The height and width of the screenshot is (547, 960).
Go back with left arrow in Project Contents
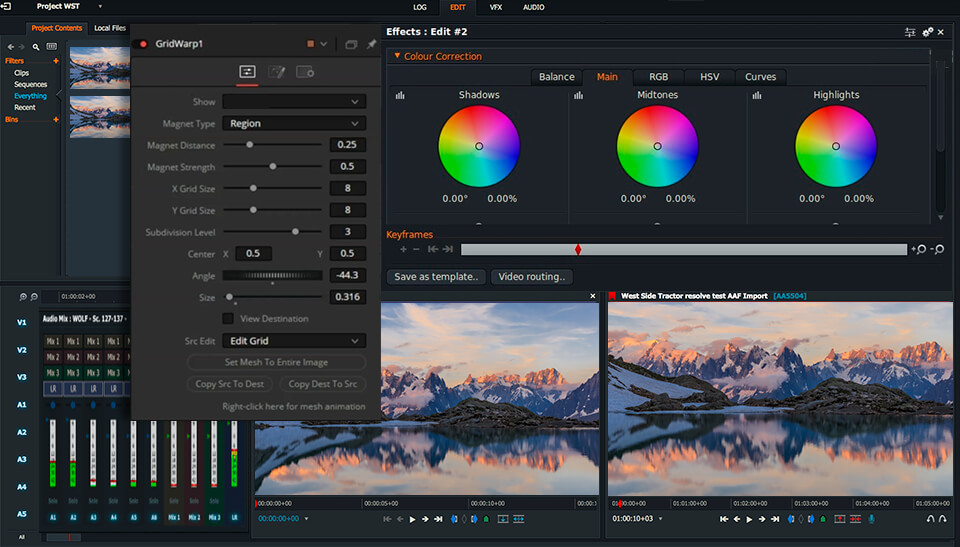10,47
